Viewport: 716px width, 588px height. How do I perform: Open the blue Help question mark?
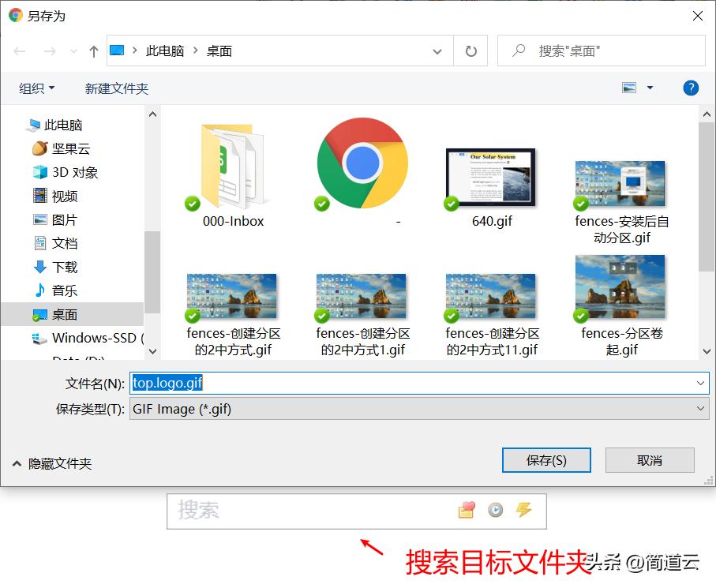(x=691, y=88)
